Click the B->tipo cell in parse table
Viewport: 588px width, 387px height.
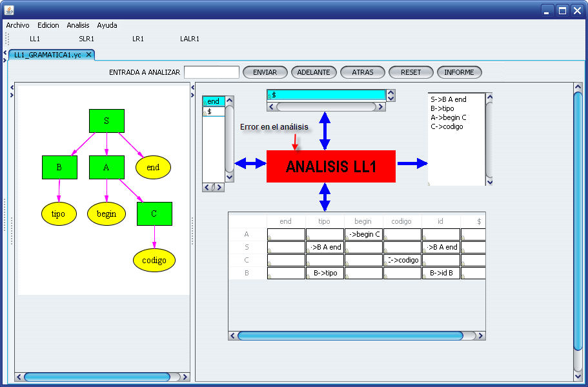click(x=325, y=273)
